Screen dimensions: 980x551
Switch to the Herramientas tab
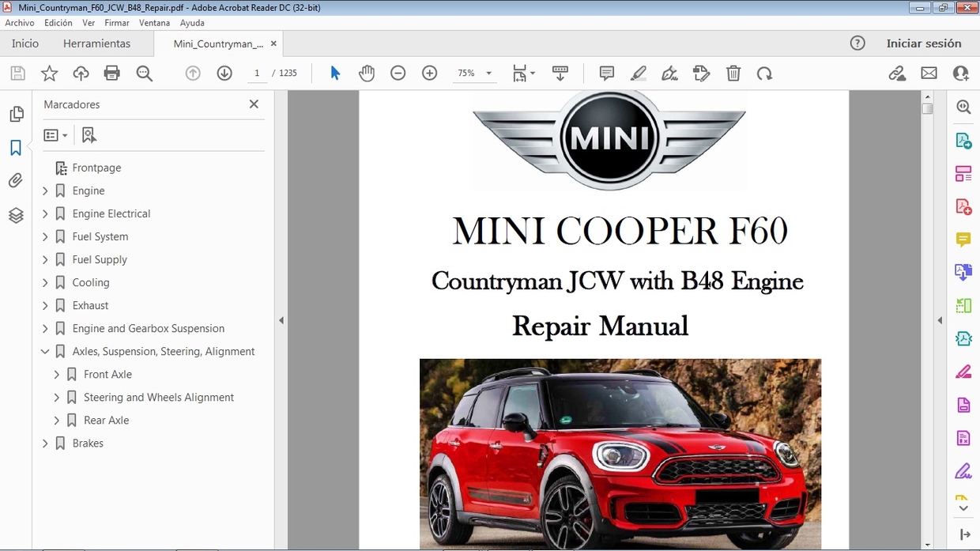click(x=96, y=43)
